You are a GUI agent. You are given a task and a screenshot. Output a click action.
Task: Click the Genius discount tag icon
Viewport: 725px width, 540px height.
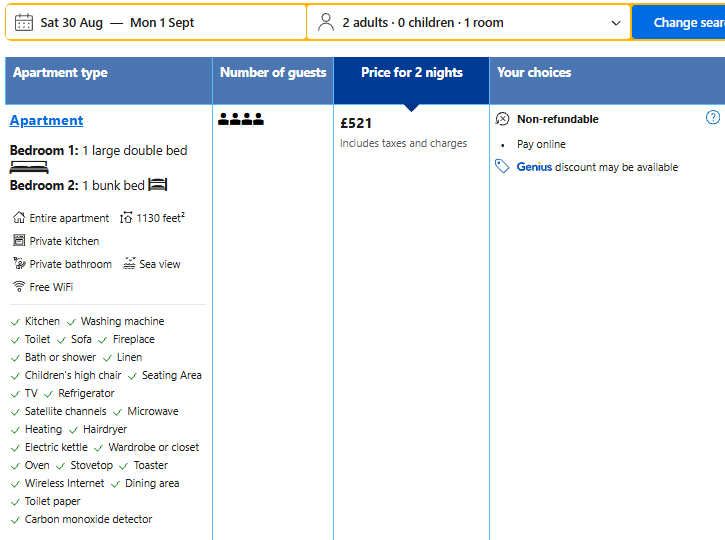[503, 167]
